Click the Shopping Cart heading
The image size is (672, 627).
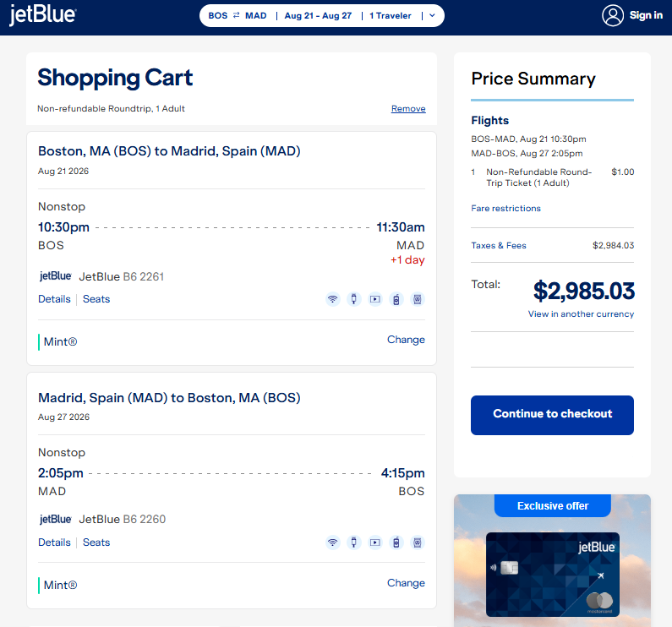(115, 78)
